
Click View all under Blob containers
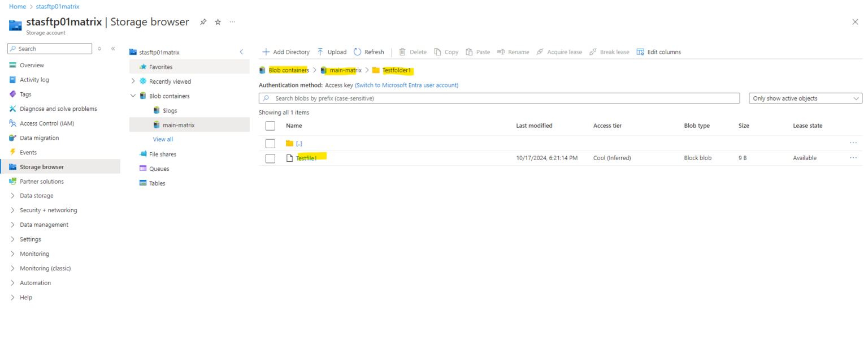pyautogui.click(x=163, y=139)
